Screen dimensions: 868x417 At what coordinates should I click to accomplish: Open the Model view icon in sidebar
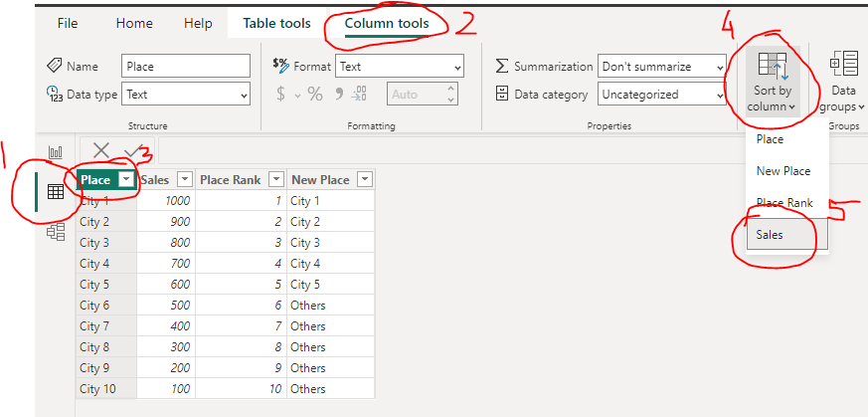[x=56, y=232]
